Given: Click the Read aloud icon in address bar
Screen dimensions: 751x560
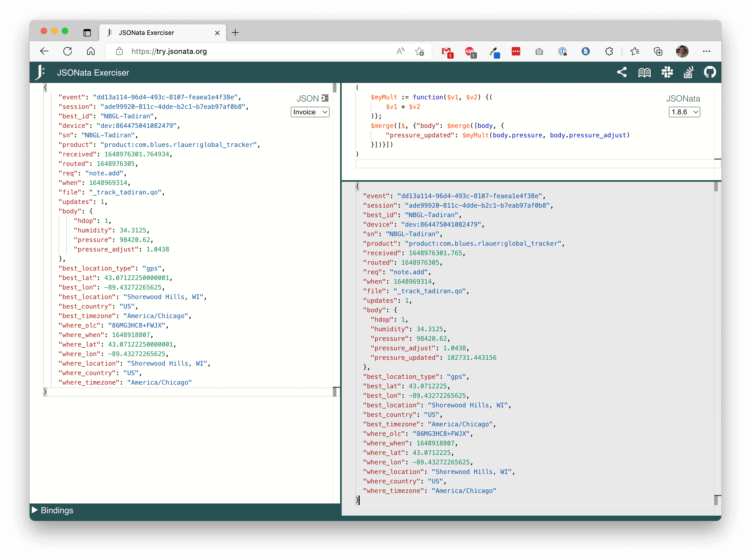Looking at the screenshot, I should [x=400, y=51].
